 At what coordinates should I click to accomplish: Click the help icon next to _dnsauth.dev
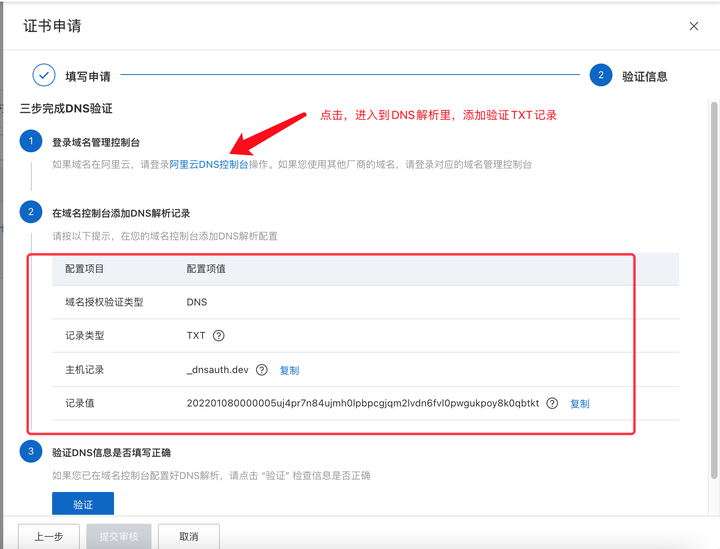262,370
